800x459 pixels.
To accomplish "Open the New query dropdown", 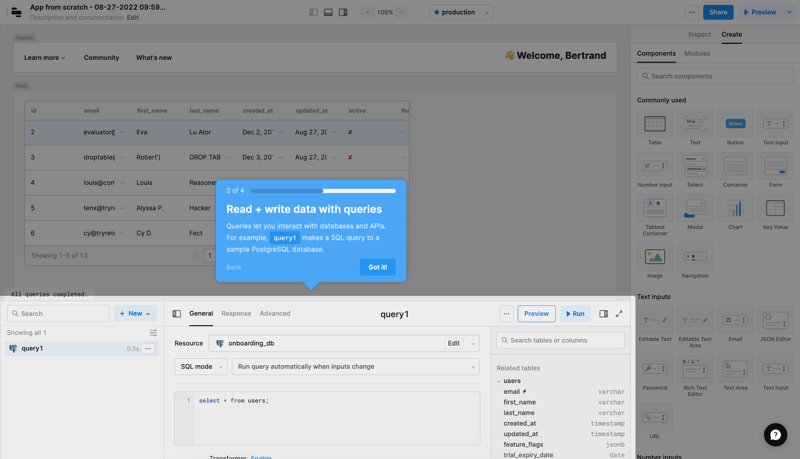I will [135, 314].
